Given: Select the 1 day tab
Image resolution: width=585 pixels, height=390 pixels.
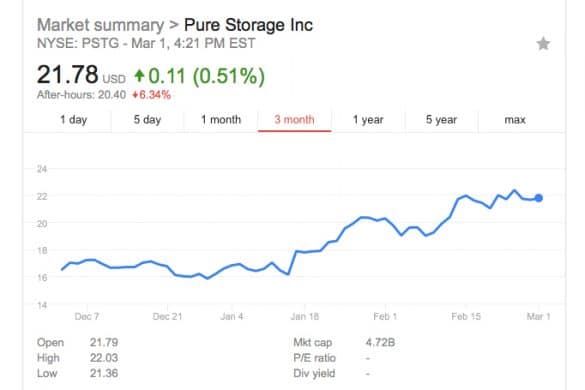Looking at the screenshot, I should (73, 120).
